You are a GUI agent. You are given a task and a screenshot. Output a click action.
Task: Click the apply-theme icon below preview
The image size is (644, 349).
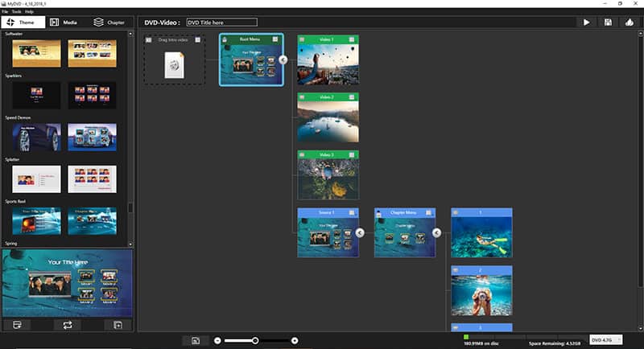tap(17, 325)
